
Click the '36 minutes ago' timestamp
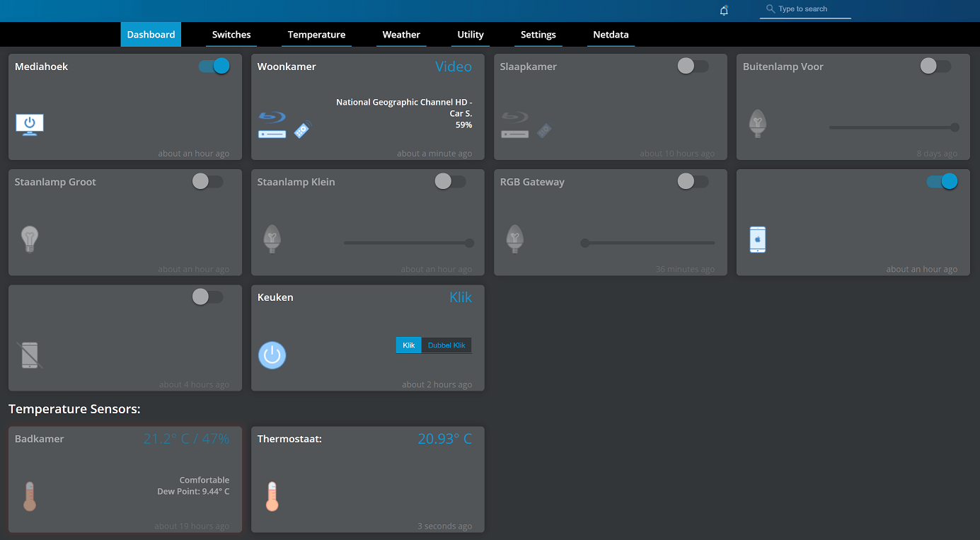point(685,269)
